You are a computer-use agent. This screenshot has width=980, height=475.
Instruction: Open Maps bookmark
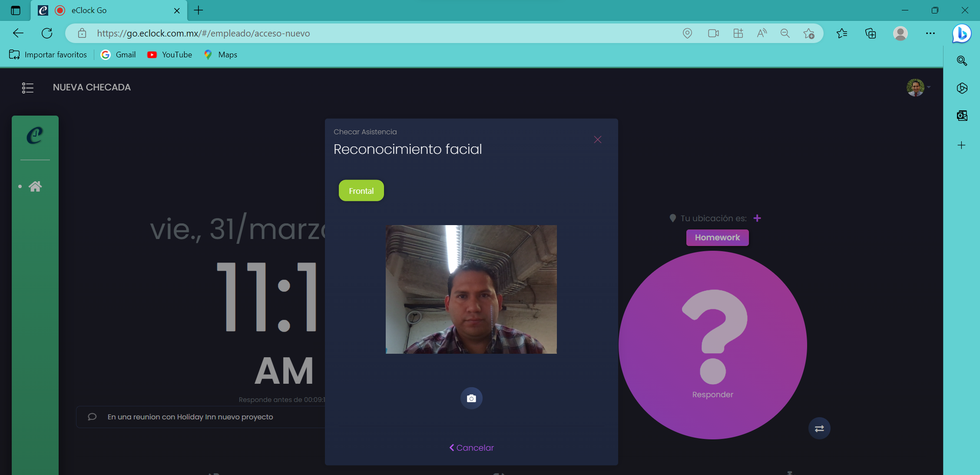pyautogui.click(x=220, y=55)
